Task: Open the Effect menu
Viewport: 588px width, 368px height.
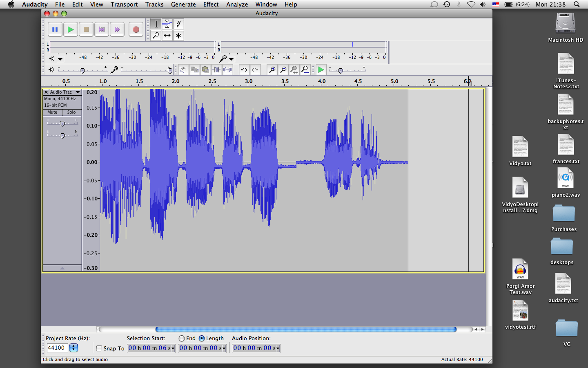Action: coord(211,4)
